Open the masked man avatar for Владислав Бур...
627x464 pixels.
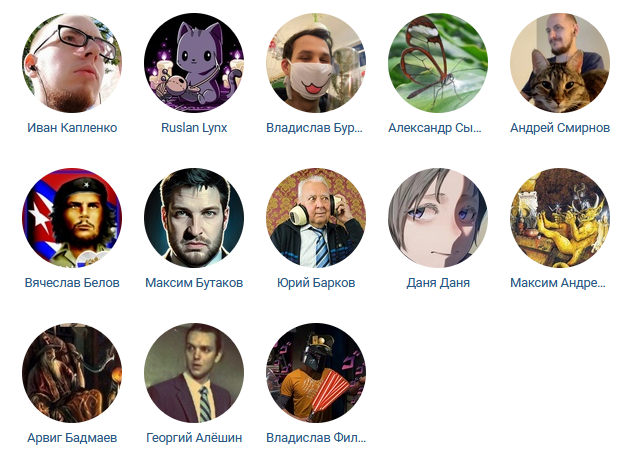click(316, 63)
